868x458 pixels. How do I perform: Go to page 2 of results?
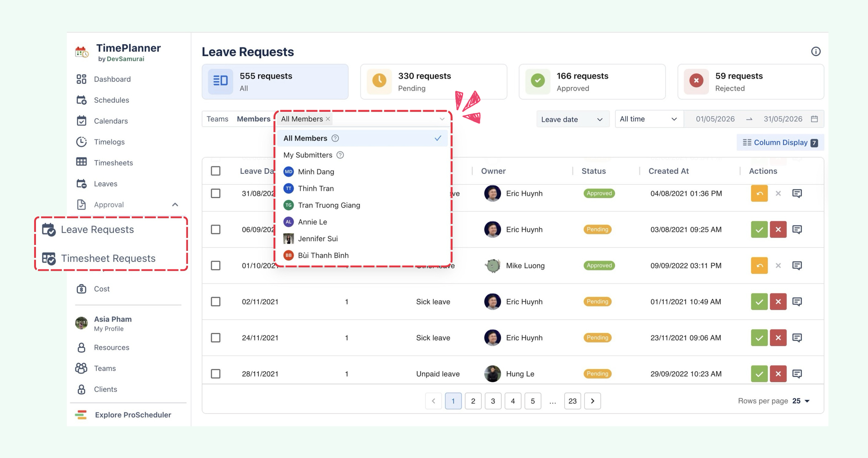[x=473, y=401]
